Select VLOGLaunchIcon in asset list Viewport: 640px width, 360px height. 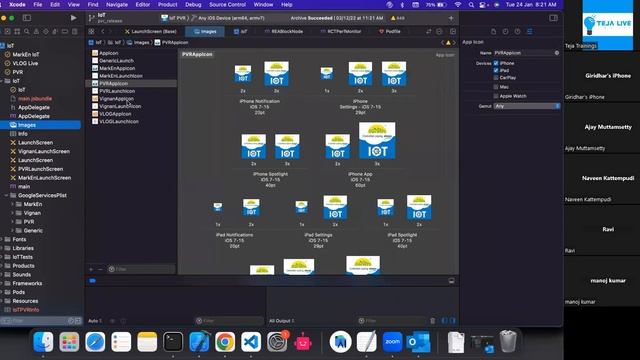[119, 121]
